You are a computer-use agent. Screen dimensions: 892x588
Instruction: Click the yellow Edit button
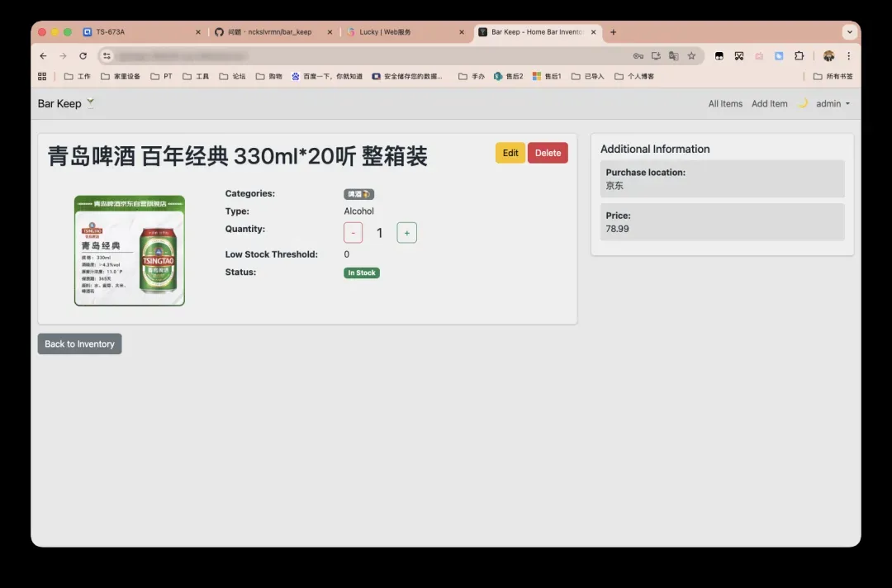[510, 153]
